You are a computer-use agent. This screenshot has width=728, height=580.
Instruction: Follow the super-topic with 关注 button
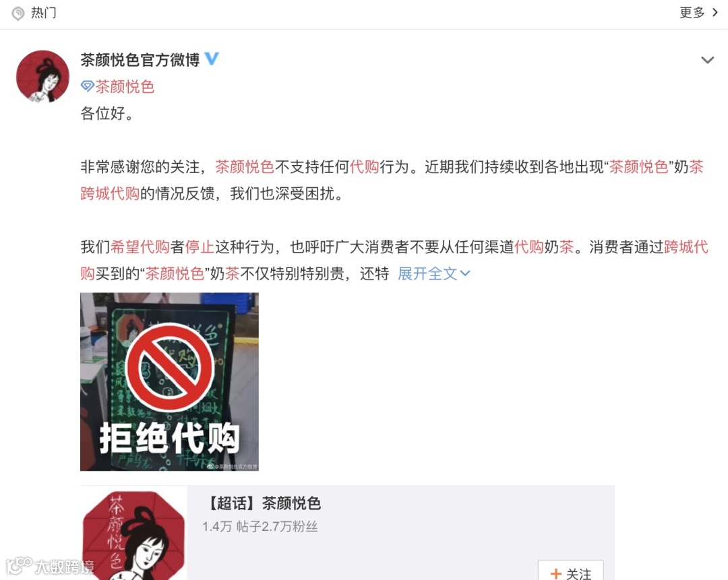click(x=571, y=572)
